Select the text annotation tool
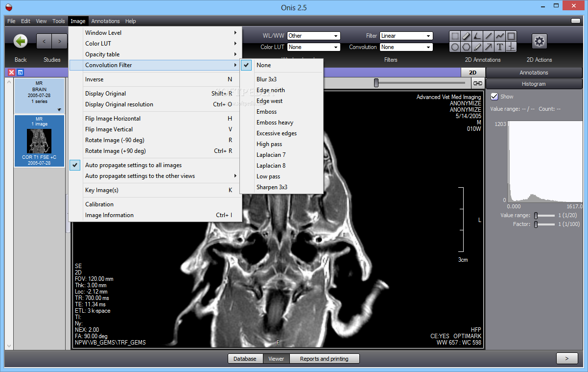This screenshot has width=588, height=372. [x=500, y=47]
